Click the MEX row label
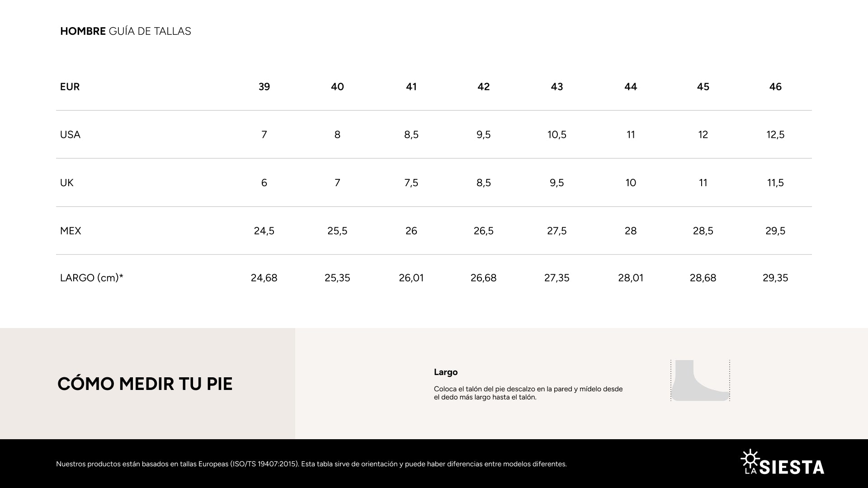868x488 pixels. pyautogui.click(x=71, y=231)
